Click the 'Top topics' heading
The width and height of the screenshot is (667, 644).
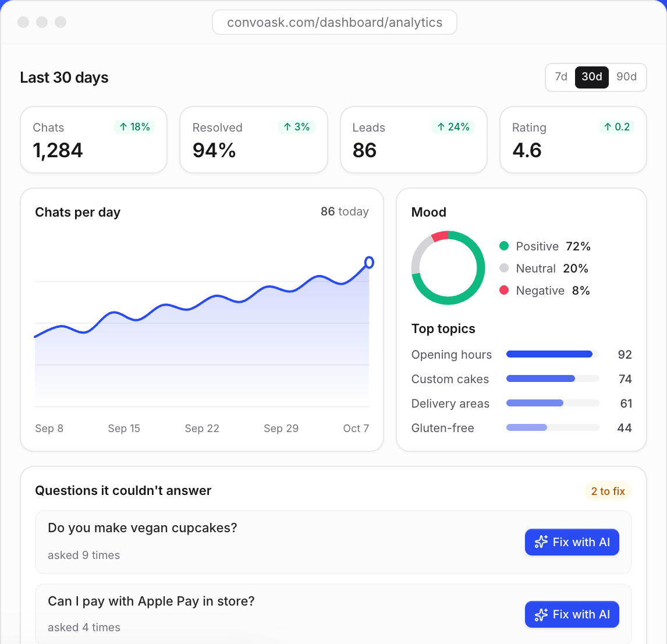click(443, 328)
